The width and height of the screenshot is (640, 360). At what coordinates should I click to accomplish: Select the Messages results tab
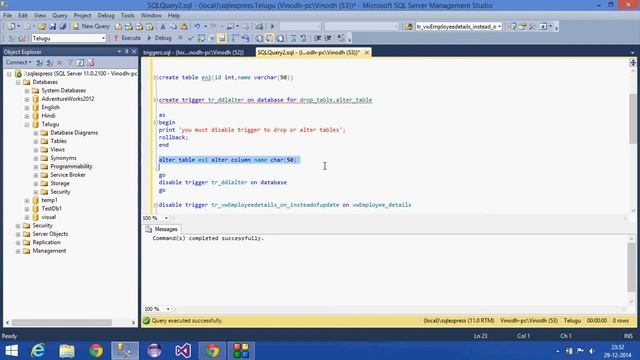click(x=162, y=229)
